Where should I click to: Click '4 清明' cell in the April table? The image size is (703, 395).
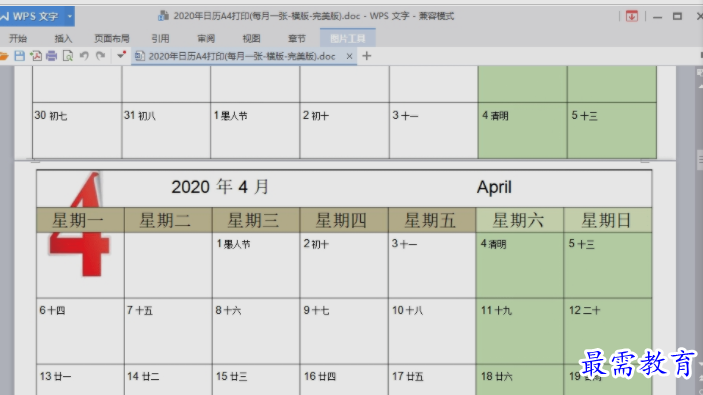[x=520, y=265]
